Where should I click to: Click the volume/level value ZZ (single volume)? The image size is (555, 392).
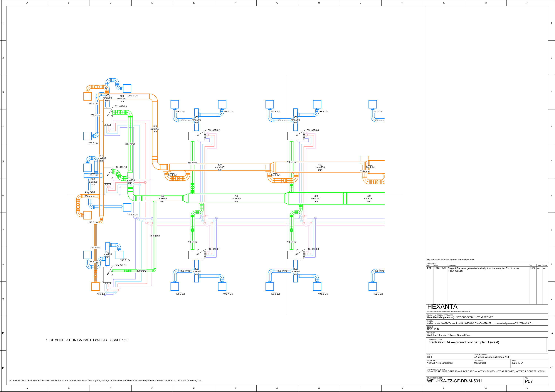pos(492,357)
